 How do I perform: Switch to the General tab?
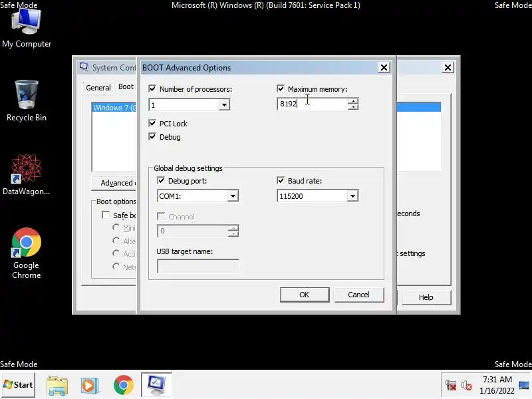pos(98,88)
